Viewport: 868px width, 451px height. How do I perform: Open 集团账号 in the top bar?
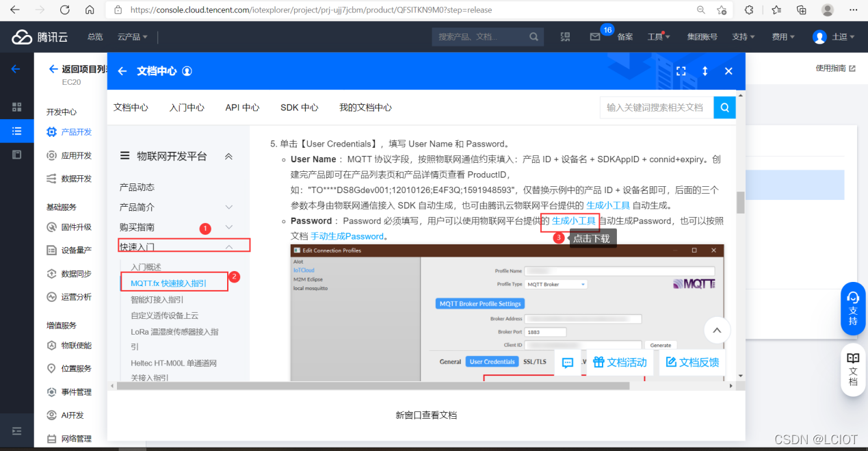point(702,37)
